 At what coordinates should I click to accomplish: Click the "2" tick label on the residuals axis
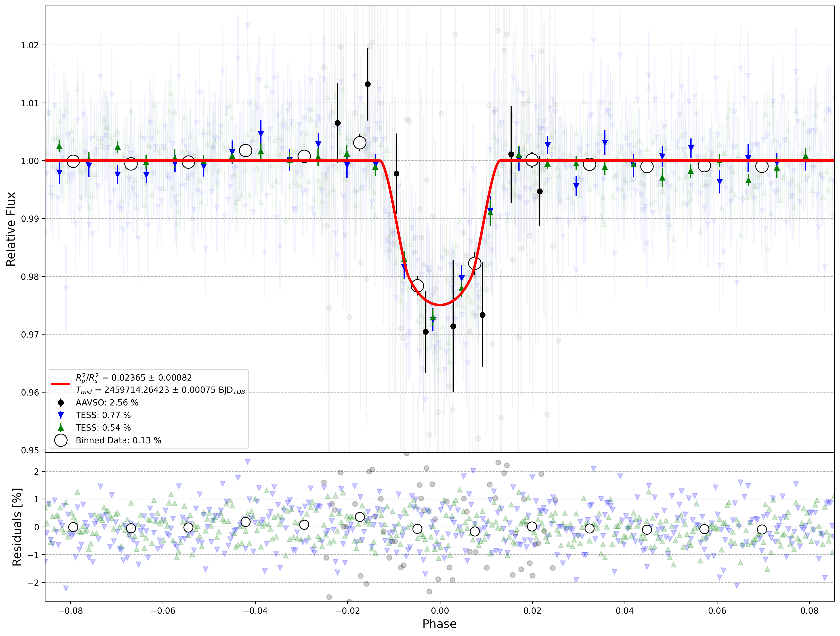pos(36,472)
